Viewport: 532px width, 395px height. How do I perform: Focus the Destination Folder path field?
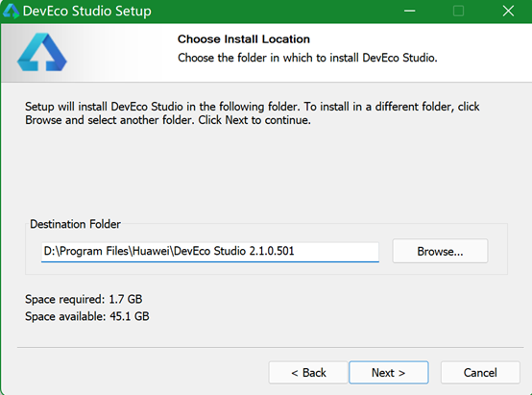tap(210, 252)
